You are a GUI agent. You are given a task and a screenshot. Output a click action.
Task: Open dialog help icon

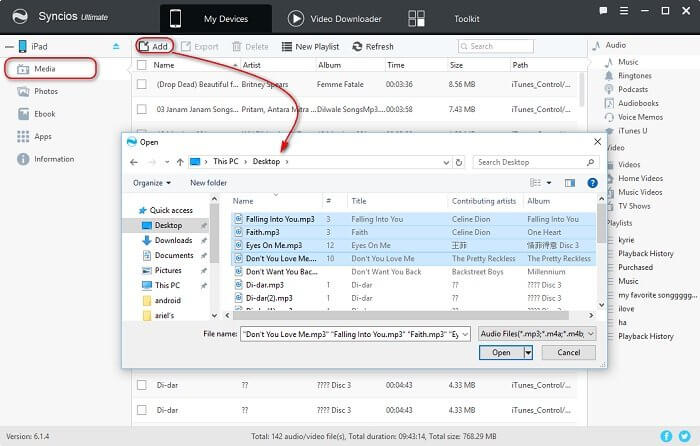pyautogui.click(x=592, y=183)
